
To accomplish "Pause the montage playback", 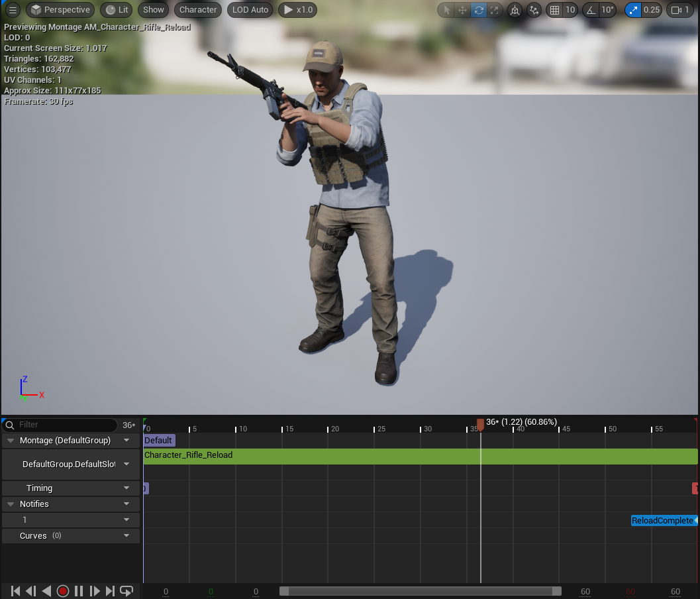I will pos(79,592).
